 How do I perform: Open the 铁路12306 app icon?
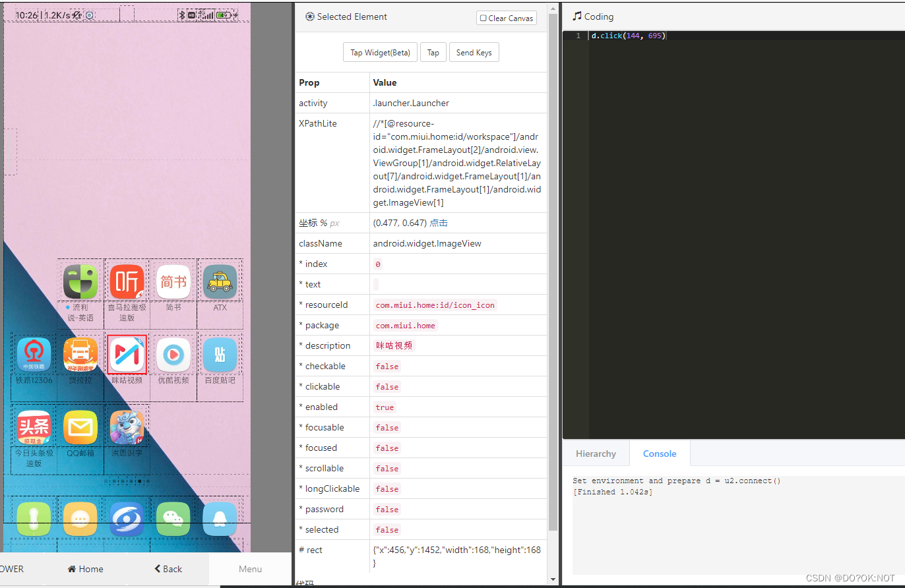(x=34, y=355)
